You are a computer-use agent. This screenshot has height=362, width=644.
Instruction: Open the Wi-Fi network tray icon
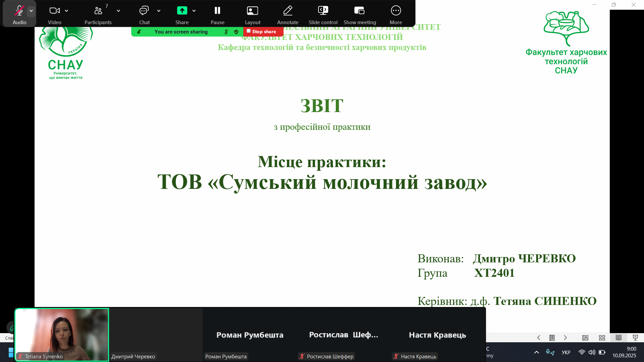[582, 352]
